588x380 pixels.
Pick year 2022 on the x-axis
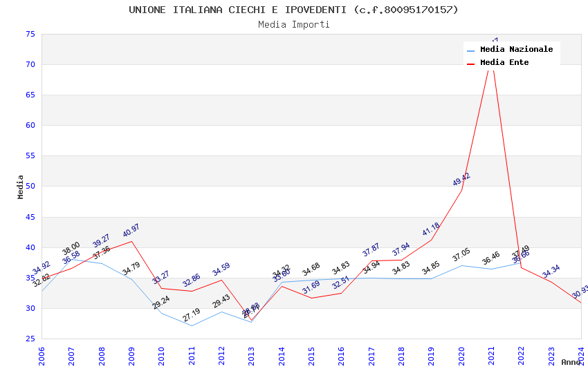pyautogui.click(x=522, y=356)
